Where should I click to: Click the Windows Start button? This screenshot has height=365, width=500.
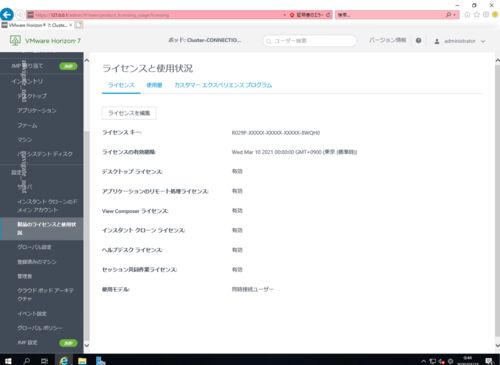click(8, 361)
